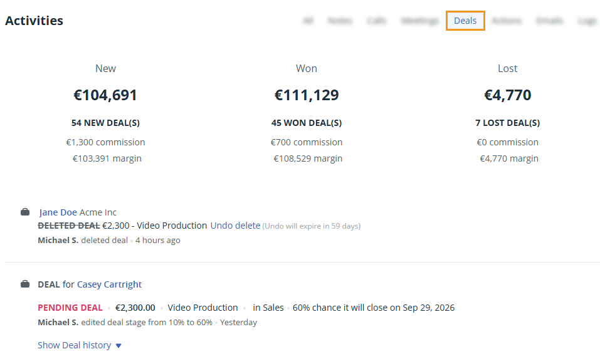Click the briefcase icon beside Jane Doe
Viewport: 600px width, 364px height.
point(25,212)
